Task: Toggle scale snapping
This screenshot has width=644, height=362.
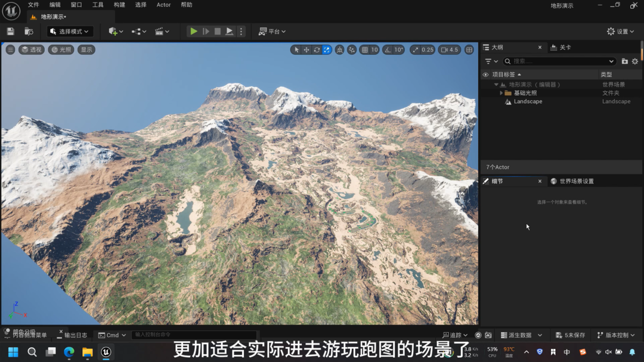Action: click(x=415, y=49)
